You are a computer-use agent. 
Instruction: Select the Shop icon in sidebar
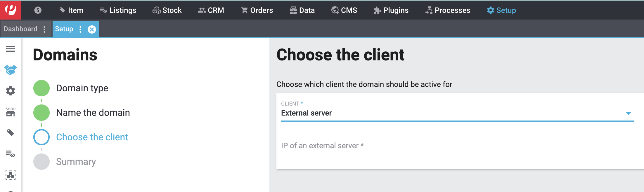click(x=11, y=112)
